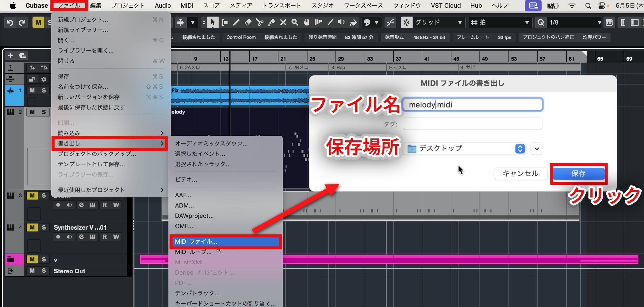Select the Object Selection arrow tool
644x307 pixels.
(212, 22)
